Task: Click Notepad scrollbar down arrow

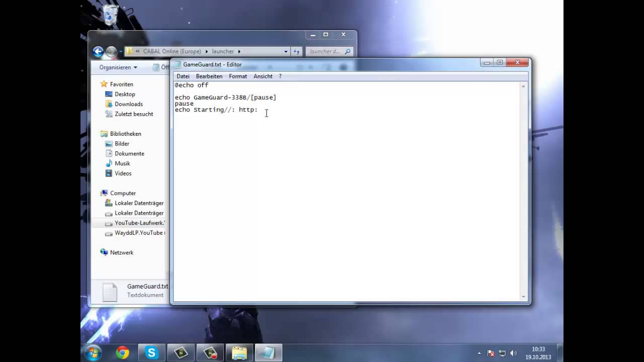Action: coord(524,297)
